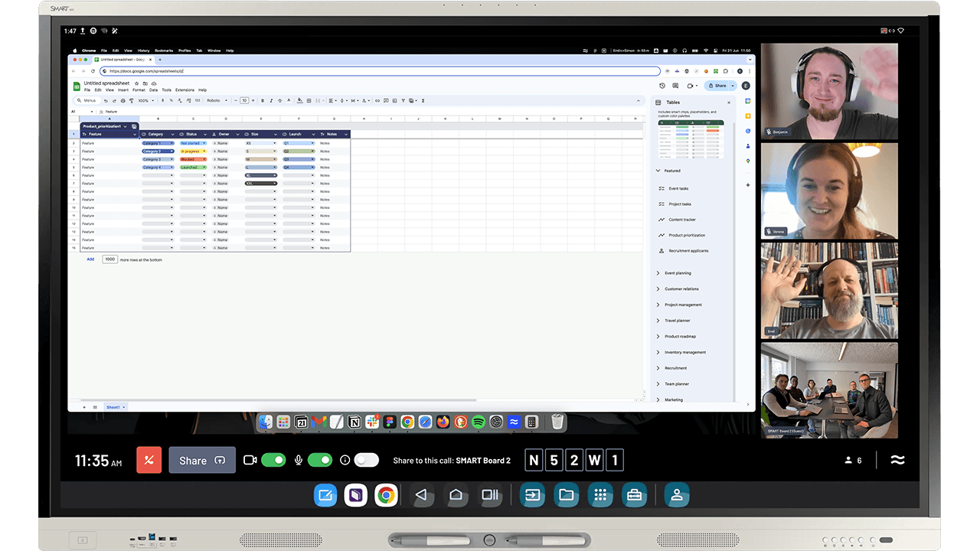Open version history clock icon
The image size is (980, 551).
tap(662, 86)
